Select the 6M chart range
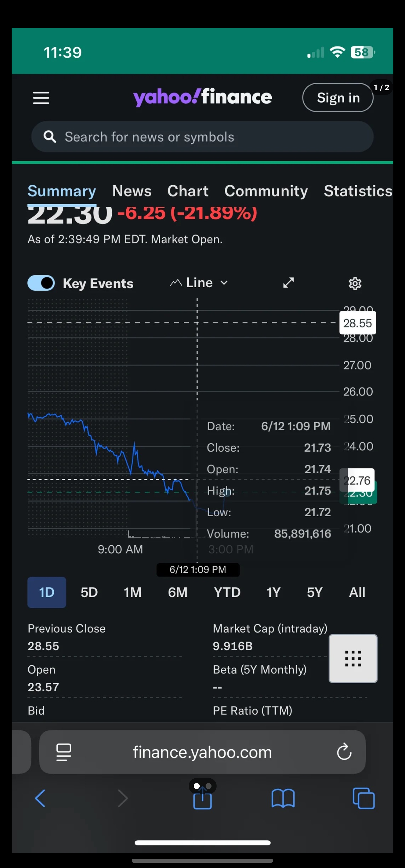Viewport: 405px width, 868px height. pos(178,592)
